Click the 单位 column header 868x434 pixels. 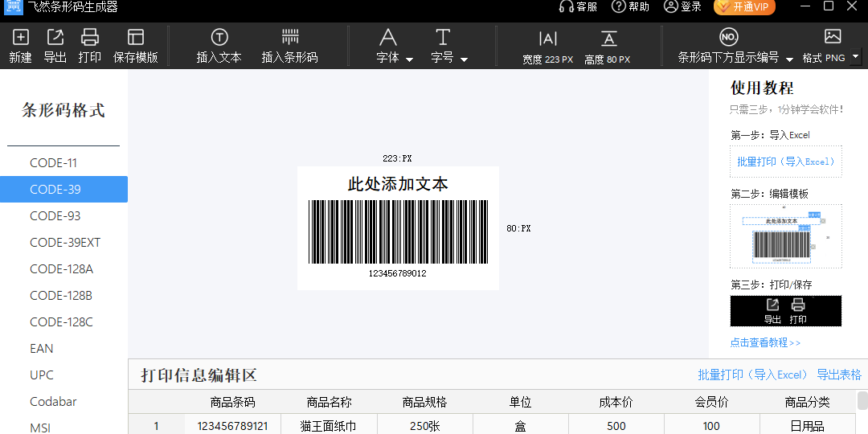[x=520, y=403]
